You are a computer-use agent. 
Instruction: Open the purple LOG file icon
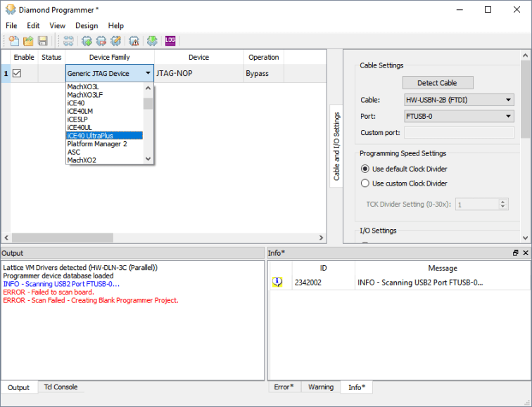[x=170, y=41]
